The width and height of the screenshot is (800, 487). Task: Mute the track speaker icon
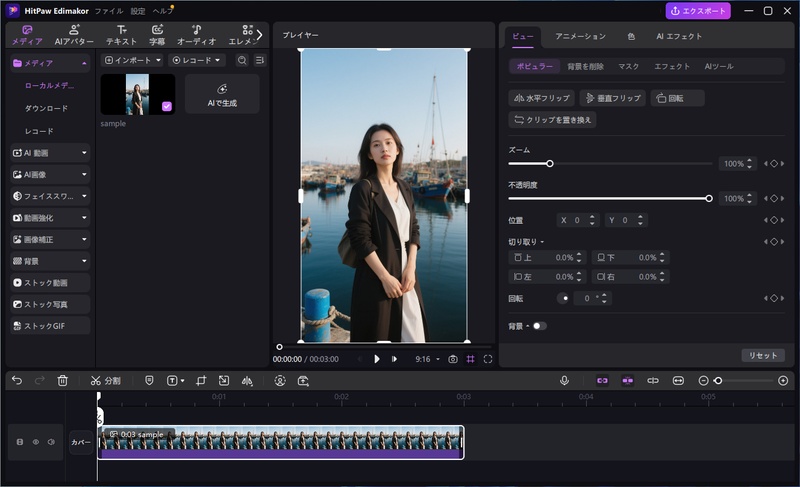point(51,442)
